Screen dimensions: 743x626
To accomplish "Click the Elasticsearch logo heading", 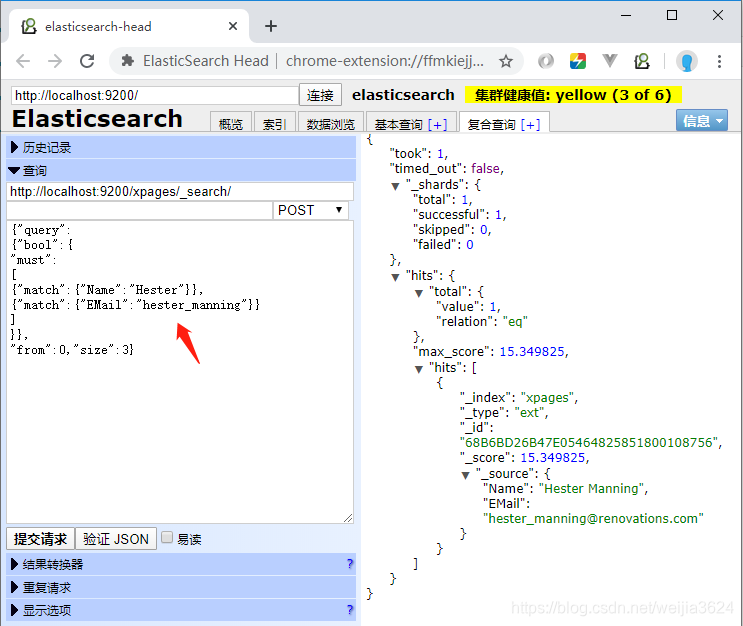I will (x=97, y=118).
